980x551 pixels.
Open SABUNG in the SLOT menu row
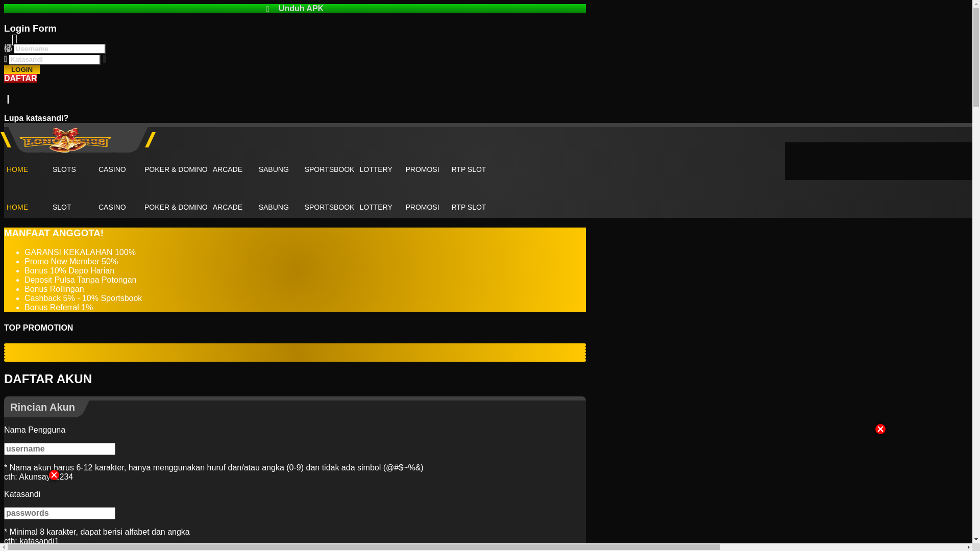274,207
